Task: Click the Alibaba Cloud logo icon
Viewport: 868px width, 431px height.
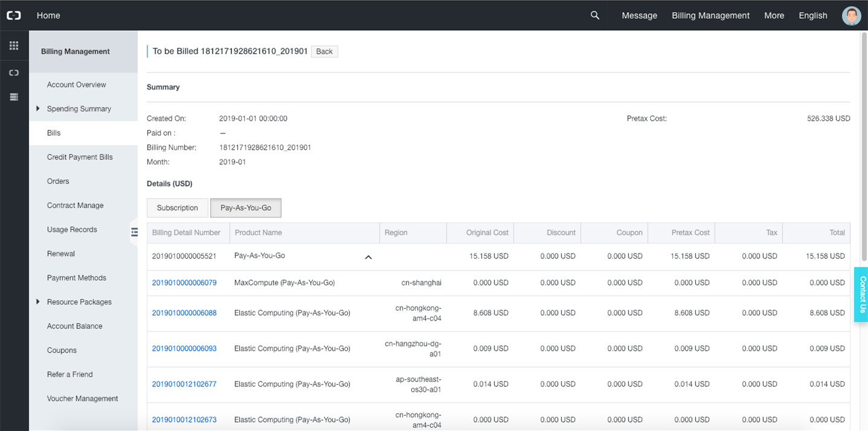Action: pyautogui.click(x=14, y=16)
